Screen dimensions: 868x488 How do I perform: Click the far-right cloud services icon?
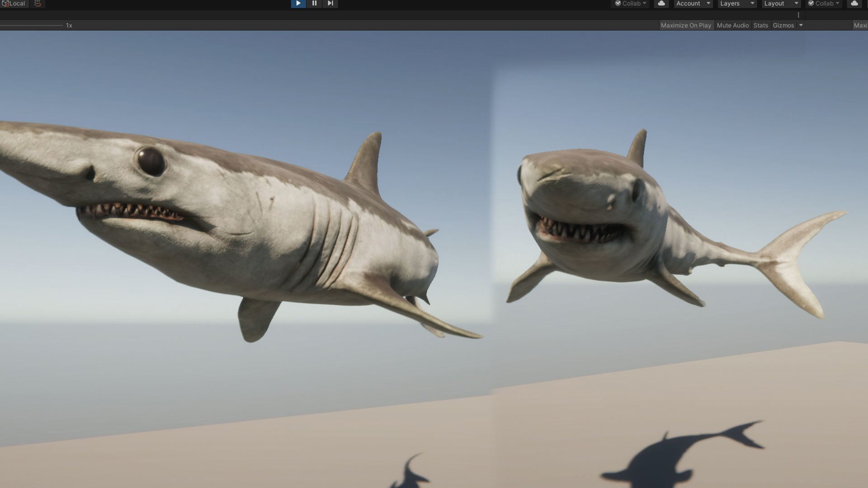point(854,4)
